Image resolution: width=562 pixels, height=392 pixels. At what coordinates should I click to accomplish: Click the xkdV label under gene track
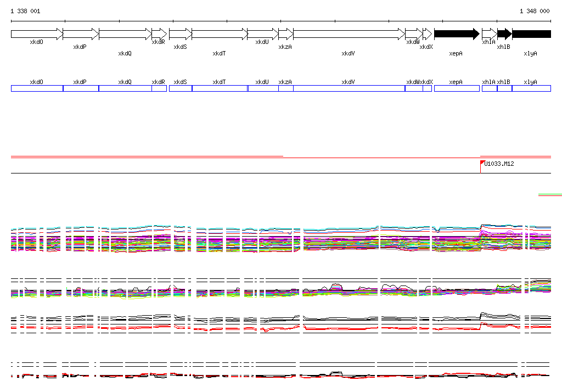click(x=348, y=53)
